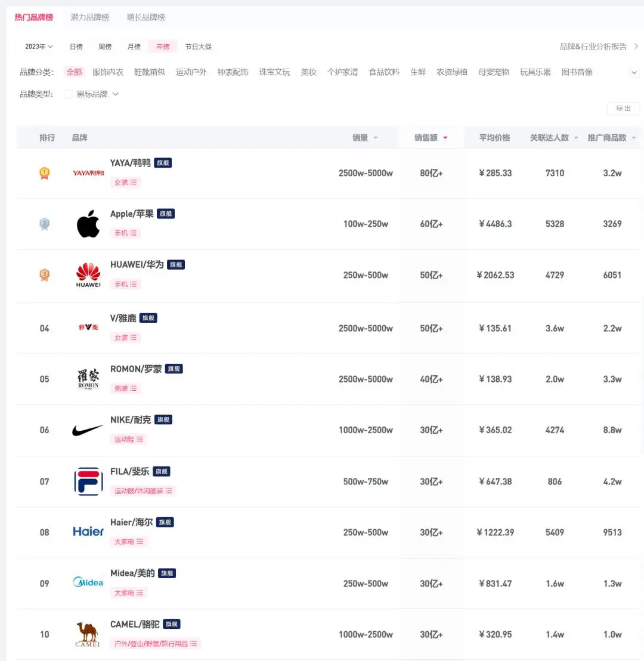Open the 增长品牌榜 tab
The width and height of the screenshot is (644, 661).
pyautogui.click(x=146, y=17)
